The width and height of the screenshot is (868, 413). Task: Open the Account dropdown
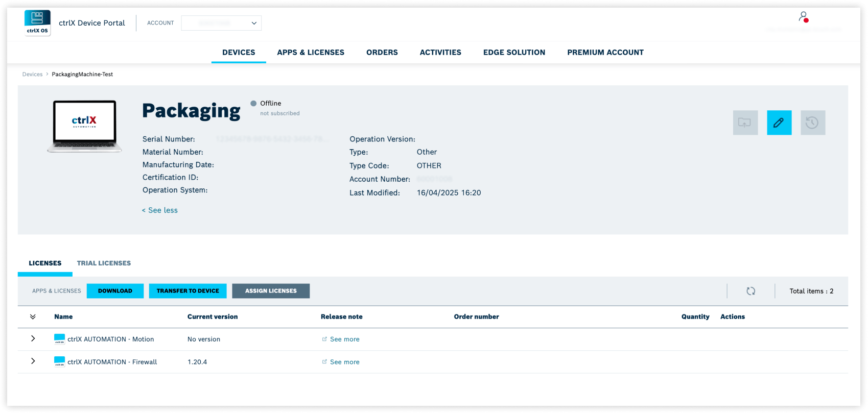(221, 23)
